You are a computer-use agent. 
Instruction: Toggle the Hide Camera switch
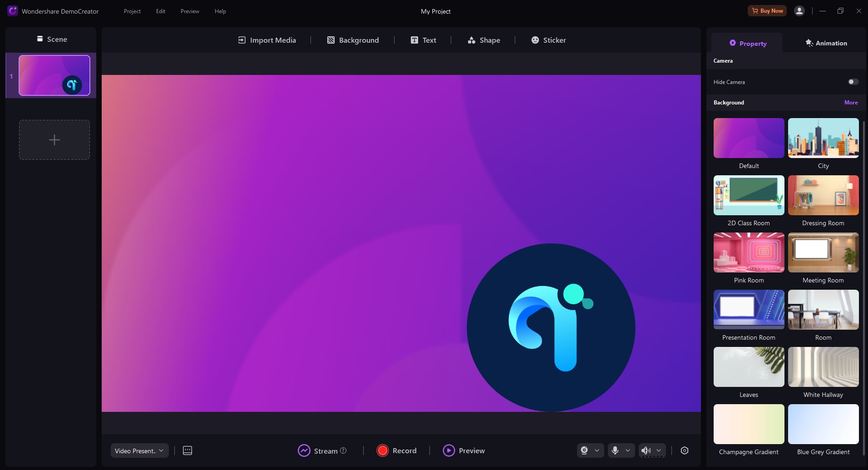point(853,82)
